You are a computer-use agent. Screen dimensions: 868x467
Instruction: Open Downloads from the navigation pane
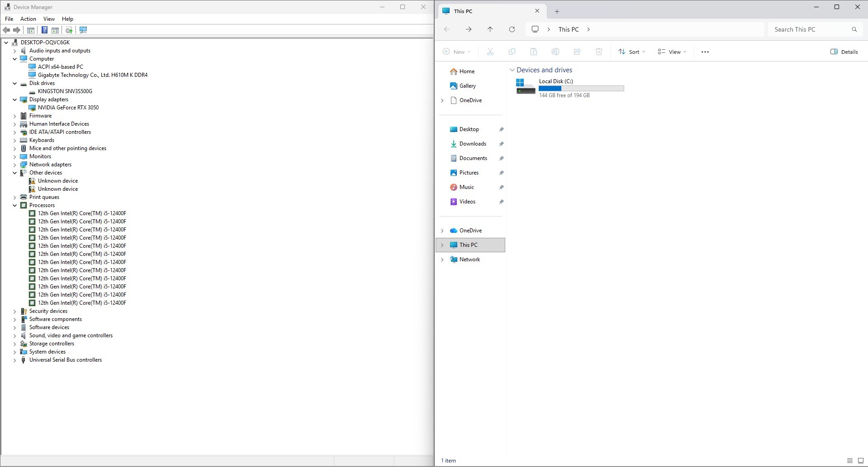(472, 144)
